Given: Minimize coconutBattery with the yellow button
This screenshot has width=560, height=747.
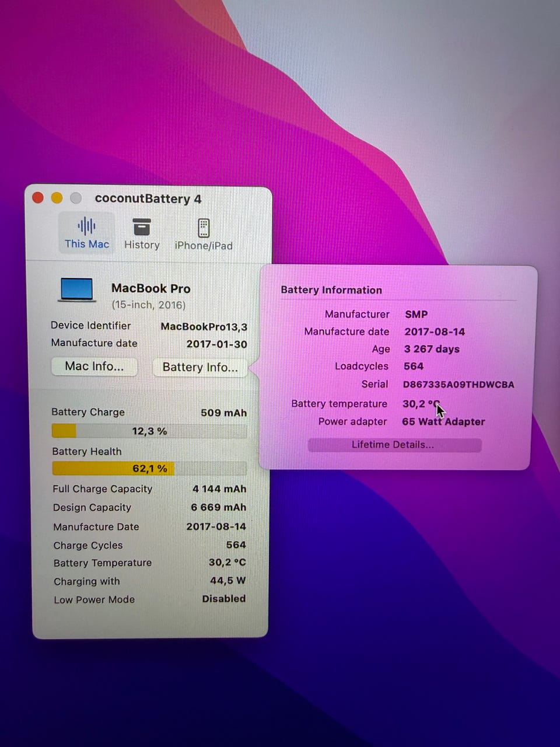Looking at the screenshot, I should coord(57,198).
